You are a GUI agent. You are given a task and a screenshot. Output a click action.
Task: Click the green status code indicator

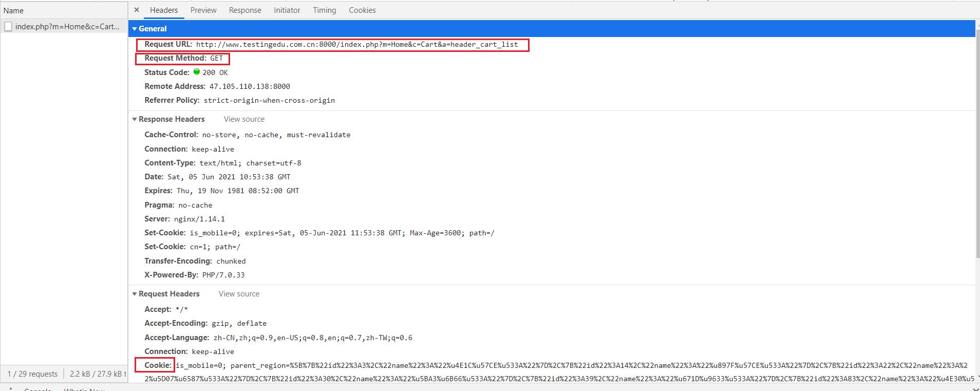(x=196, y=72)
